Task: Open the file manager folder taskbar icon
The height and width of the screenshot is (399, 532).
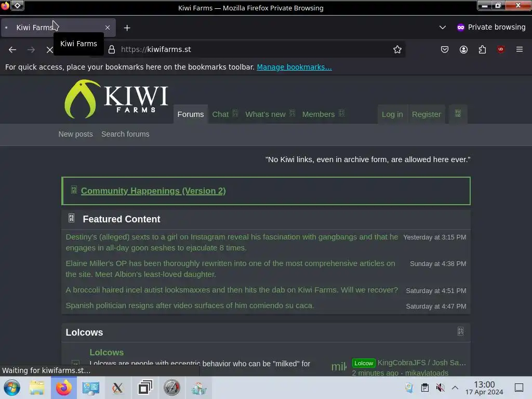Action: pos(37,388)
